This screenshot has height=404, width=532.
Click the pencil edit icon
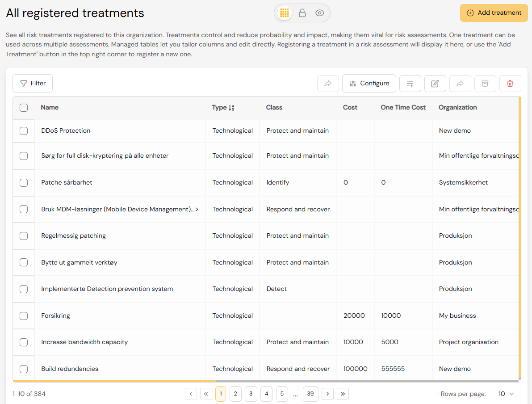(435, 84)
